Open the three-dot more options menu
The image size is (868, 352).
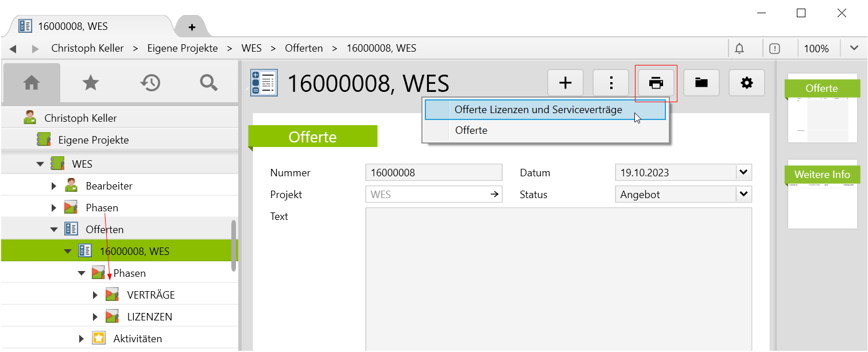click(611, 83)
